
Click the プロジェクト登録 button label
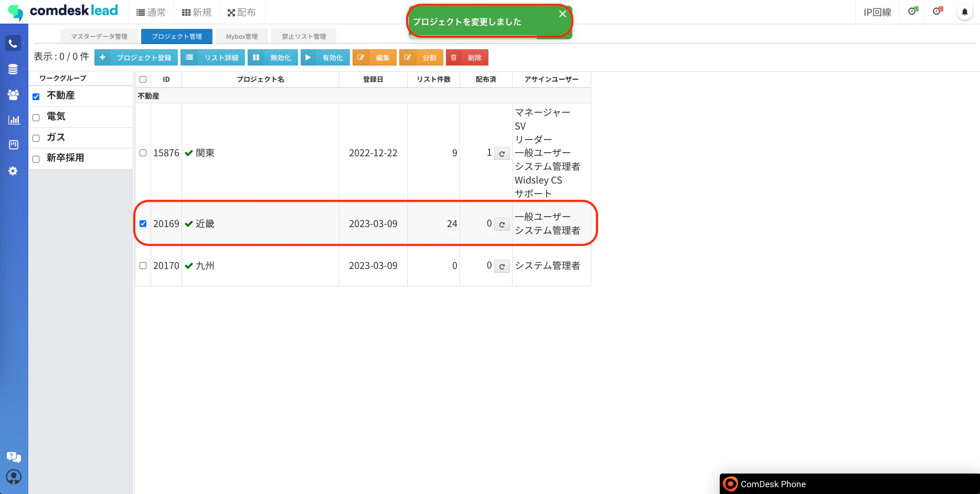pos(144,58)
